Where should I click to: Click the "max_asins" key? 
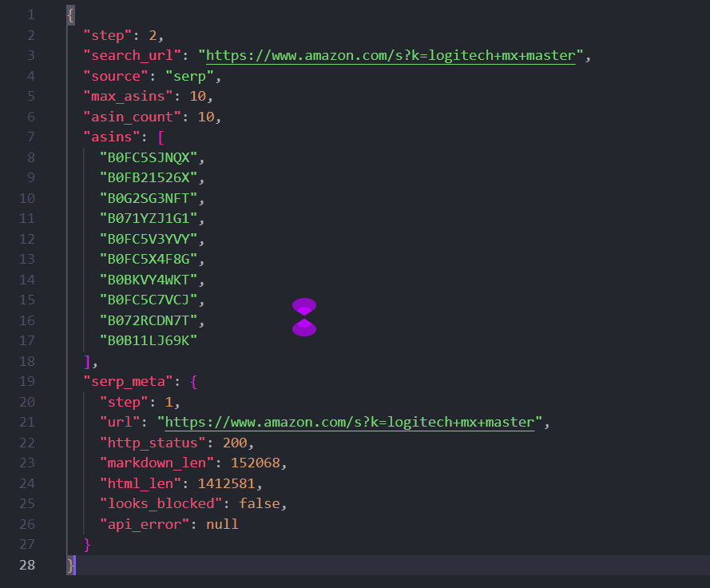point(128,97)
